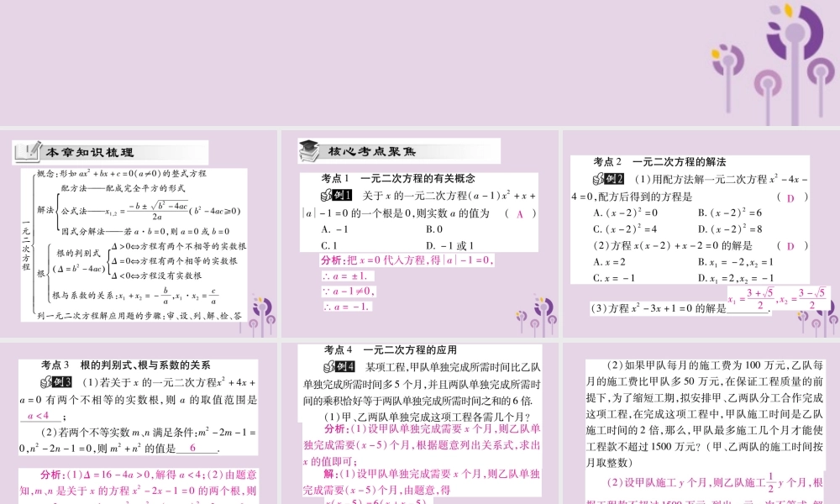Pick option A. −1 in 例1
This screenshot has width=840, height=504.
(x=335, y=230)
